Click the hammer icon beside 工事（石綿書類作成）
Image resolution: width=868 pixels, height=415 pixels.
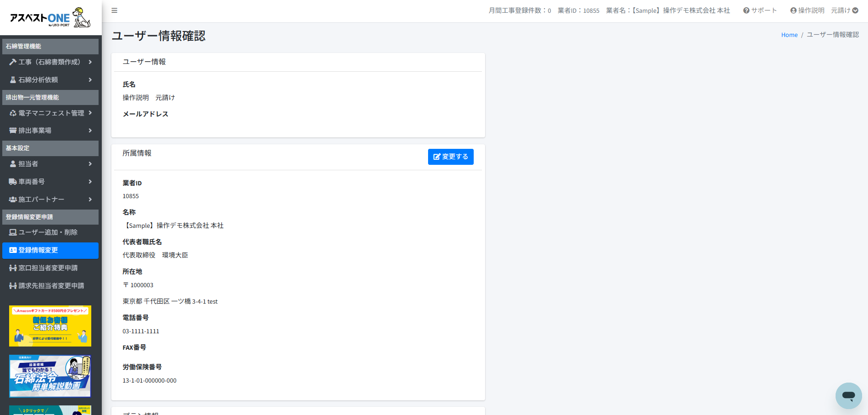tap(13, 62)
